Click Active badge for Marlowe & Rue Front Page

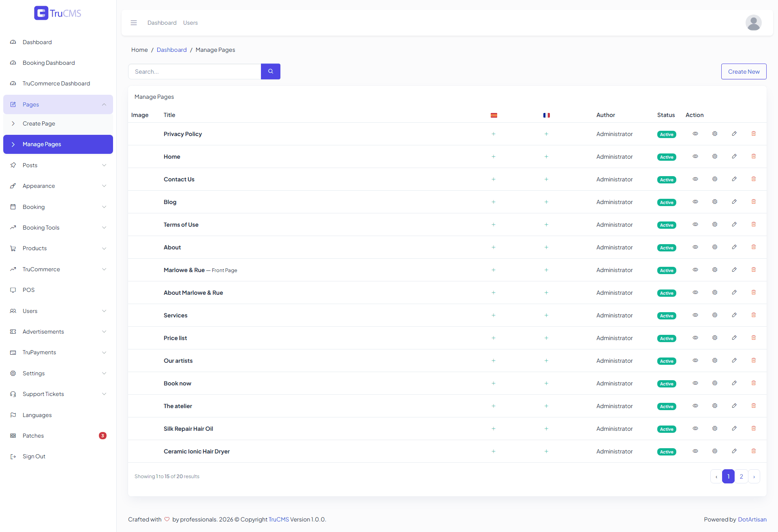point(667,270)
